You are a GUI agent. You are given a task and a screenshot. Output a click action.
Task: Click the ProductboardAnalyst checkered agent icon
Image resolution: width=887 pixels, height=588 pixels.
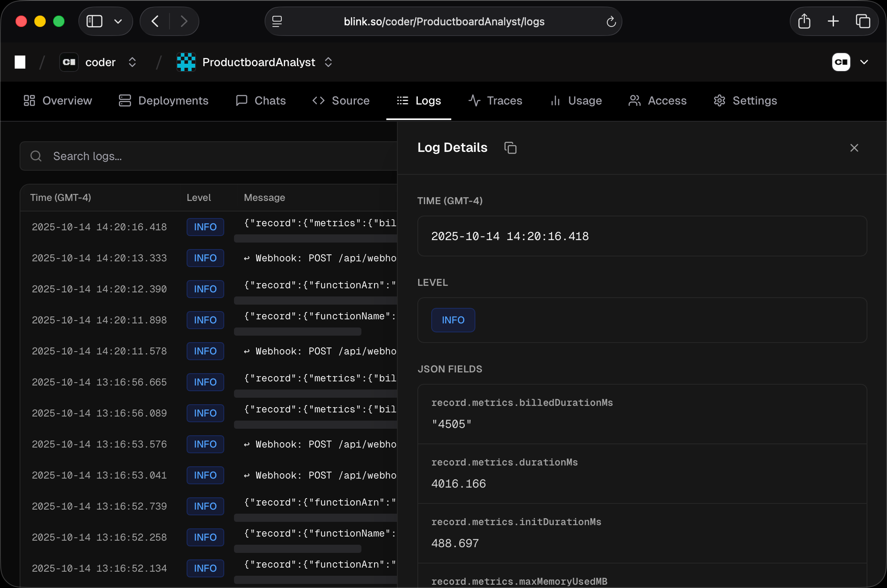[186, 62]
